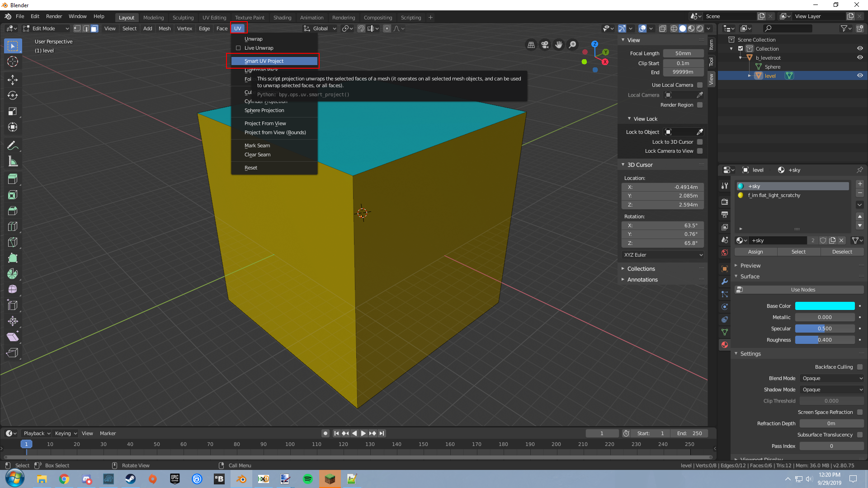The image size is (868, 488).
Task: Open Spotify from the taskbar
Action: coord(307,479)
